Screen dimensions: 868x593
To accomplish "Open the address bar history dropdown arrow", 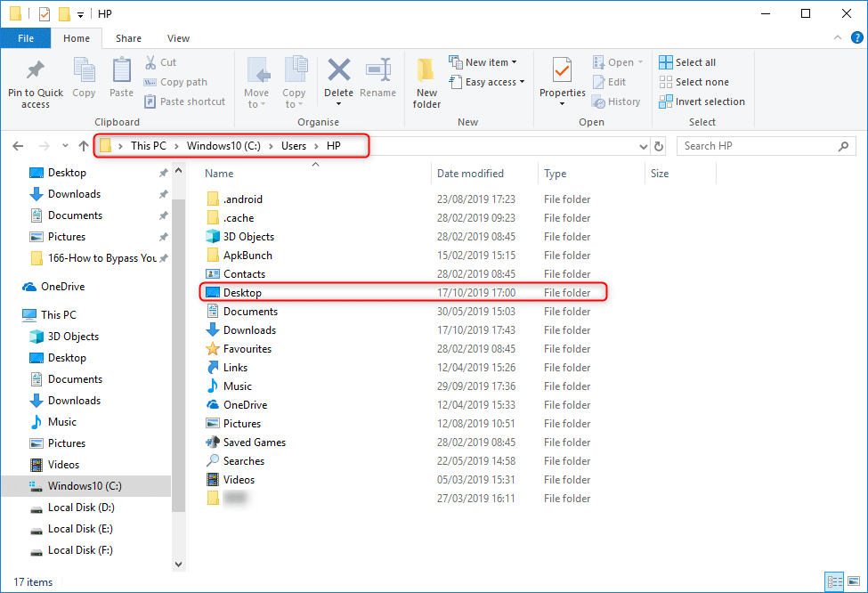I will point(644,147).
